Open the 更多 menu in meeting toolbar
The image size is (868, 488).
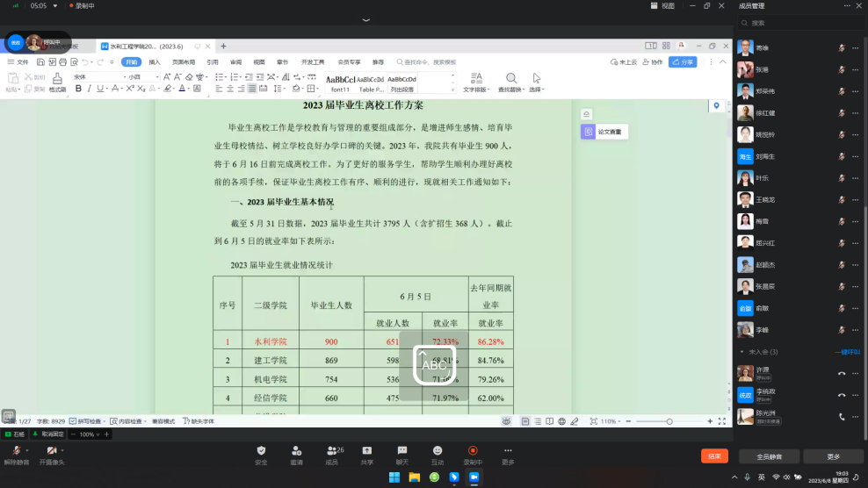pyautogui.click(x=508, y=451)
